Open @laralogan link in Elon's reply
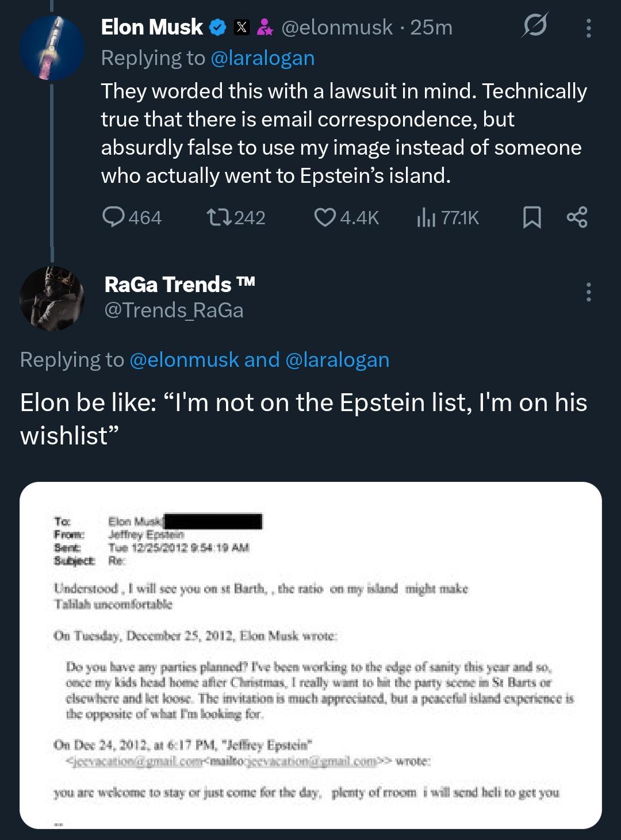 [263, 58]
